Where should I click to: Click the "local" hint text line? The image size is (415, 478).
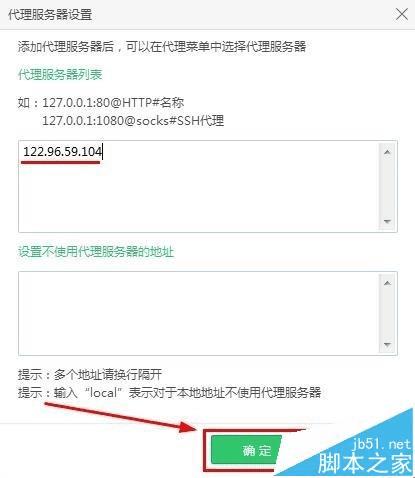pyautogui.click(x=169, y=392)
